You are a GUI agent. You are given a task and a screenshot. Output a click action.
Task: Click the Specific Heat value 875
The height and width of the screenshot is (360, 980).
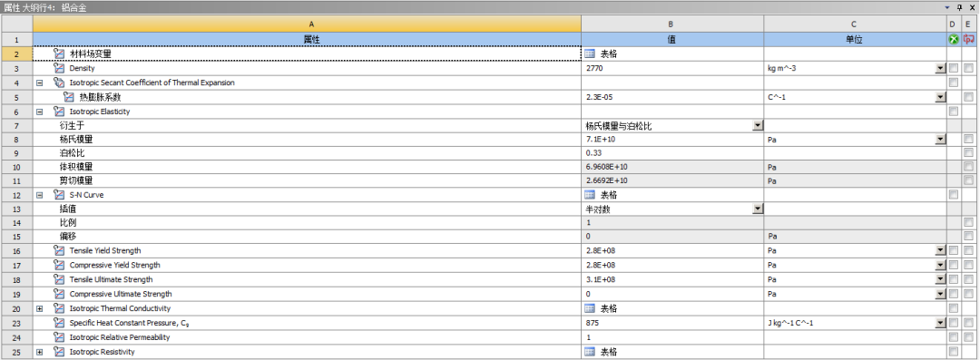click(671, 323)
